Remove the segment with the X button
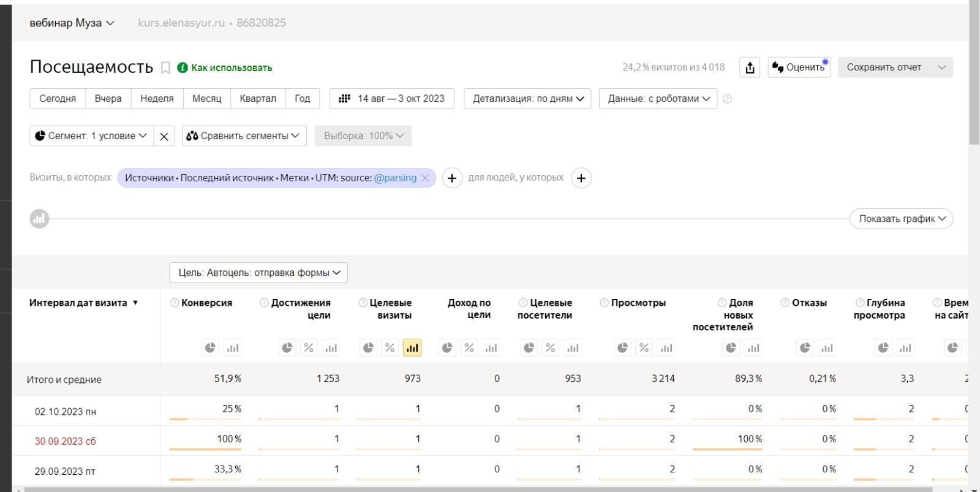Image resolution: width=980 pixels, height=492 pixels. click(x=164, y=136)
